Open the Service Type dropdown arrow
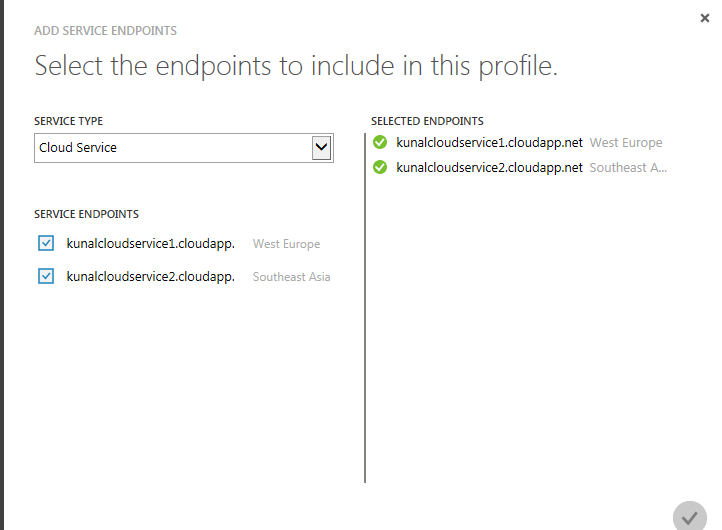Screen dimensions: 722x530 (321, 148)
